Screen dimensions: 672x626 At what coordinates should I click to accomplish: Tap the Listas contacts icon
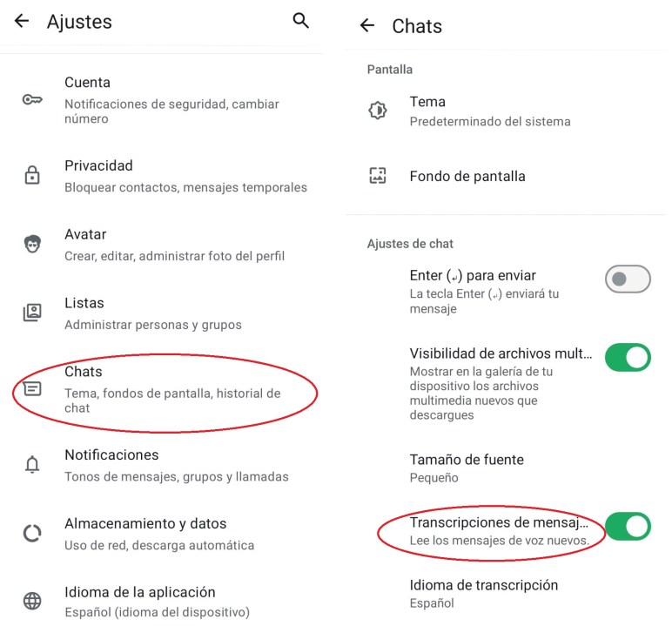(x=32, y=313)
